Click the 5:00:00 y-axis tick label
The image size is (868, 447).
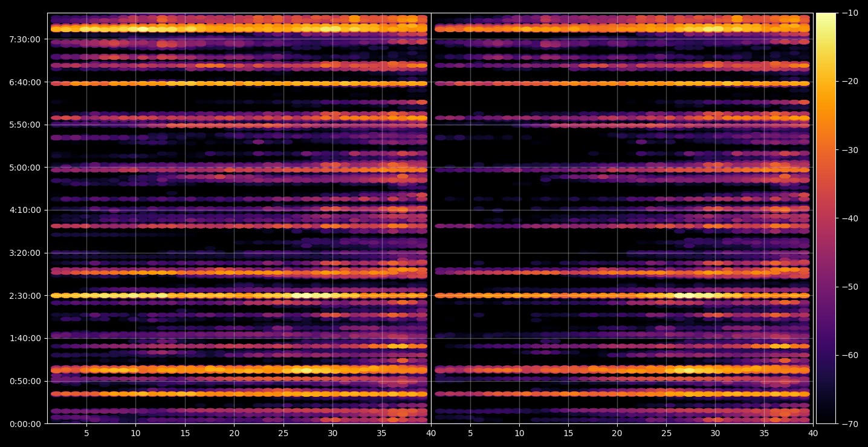[x=25, y=168]
